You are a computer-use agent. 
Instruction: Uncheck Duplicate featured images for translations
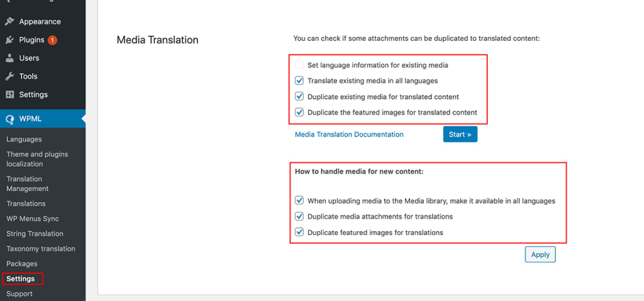[x=299, y=232]
